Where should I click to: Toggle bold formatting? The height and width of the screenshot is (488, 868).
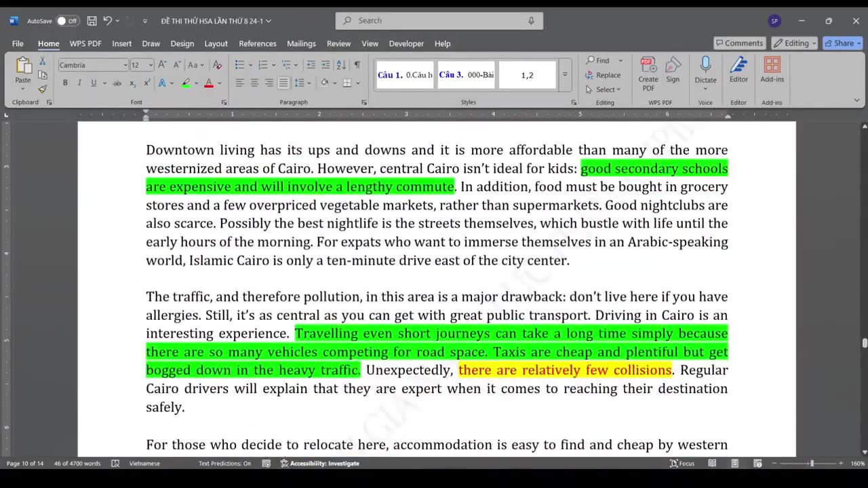click(65, 83)
